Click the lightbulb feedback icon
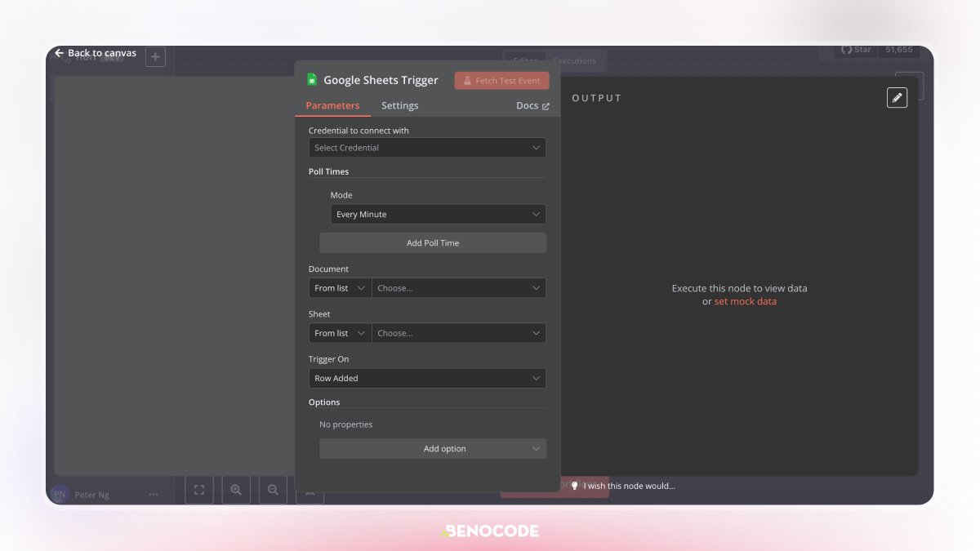The image size is (980, 551). click(x=574, y=486)
